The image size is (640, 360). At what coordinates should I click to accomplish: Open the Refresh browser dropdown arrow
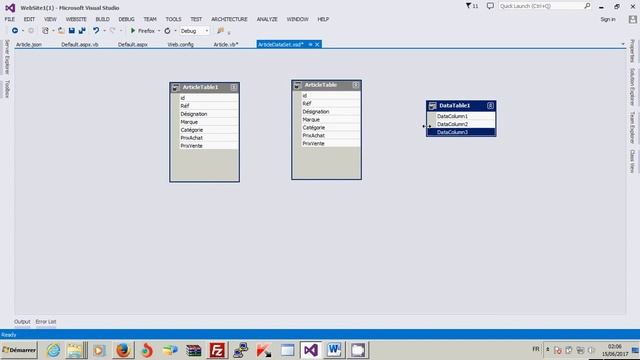(175, 31)
